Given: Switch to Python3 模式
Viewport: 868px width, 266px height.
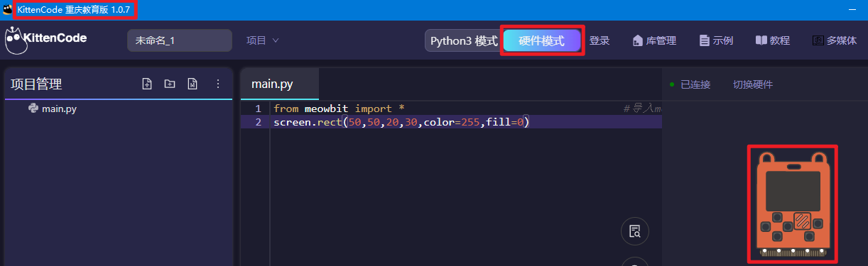Looking at the screenshot, I should coord(463,41).
